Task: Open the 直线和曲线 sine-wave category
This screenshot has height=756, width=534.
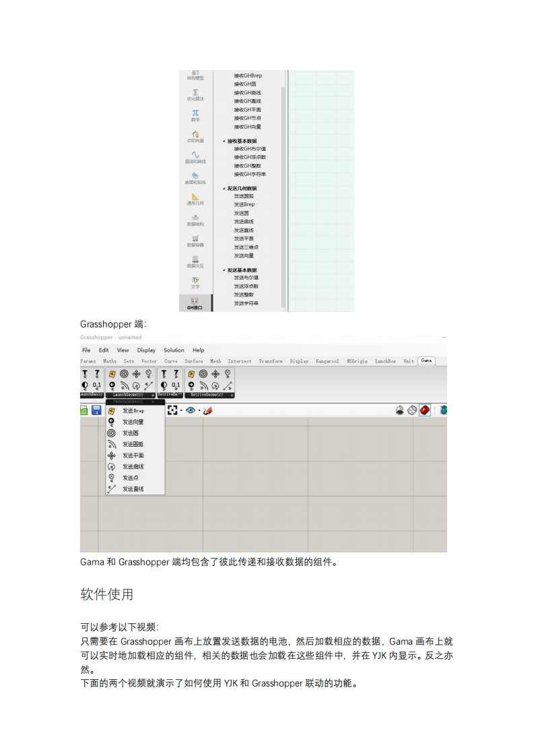Action: click(195, 157)
